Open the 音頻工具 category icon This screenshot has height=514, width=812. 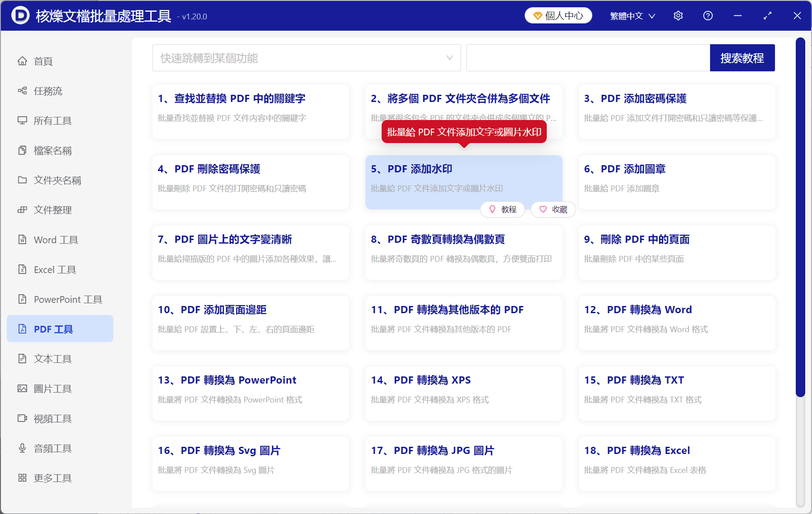(x=23, y=448)
